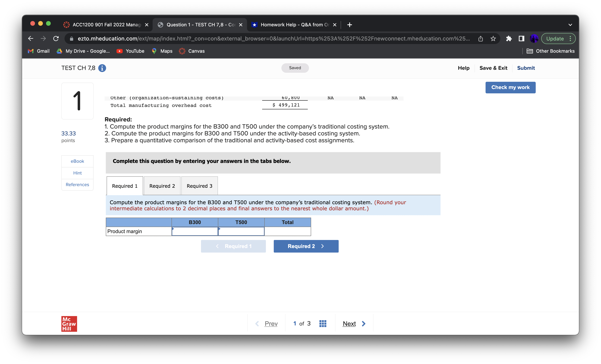
Task: Click the Chrome profile avatar
Action: pyautogui.click(x=534, y=39)
